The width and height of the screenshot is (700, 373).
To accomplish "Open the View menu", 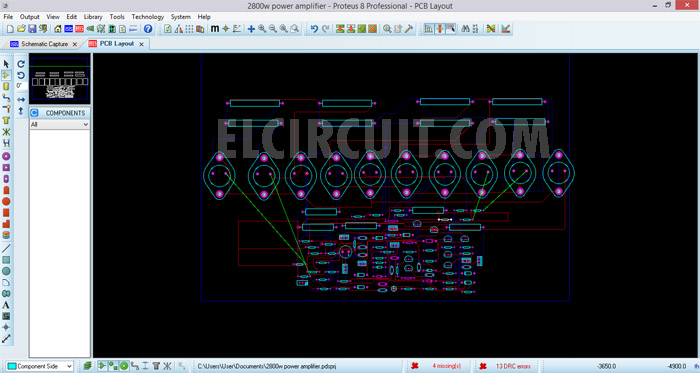I will [x=53, y=17].
